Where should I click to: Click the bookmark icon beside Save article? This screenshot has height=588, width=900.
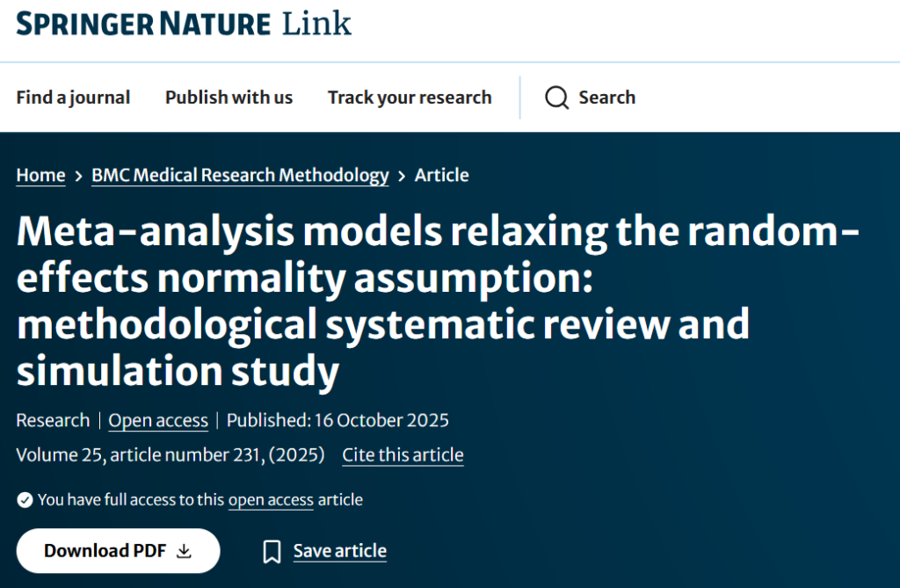[272, 552]
